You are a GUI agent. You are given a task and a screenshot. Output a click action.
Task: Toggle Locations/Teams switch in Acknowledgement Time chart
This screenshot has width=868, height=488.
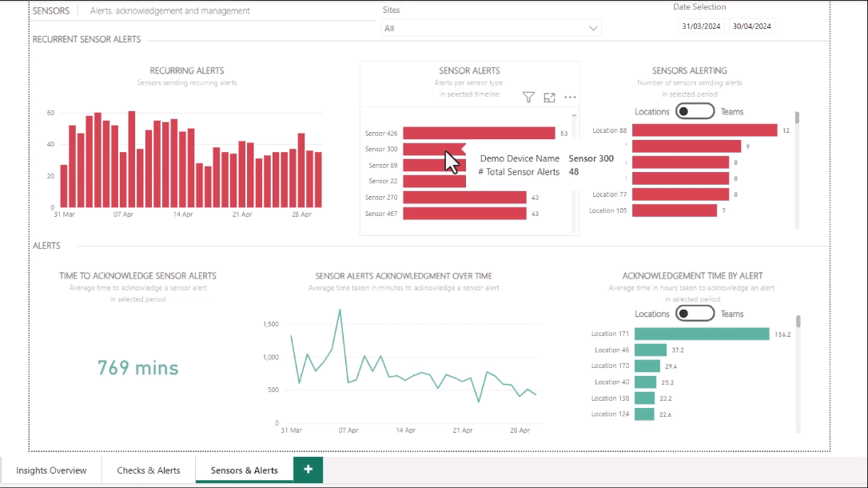point(694,314)
